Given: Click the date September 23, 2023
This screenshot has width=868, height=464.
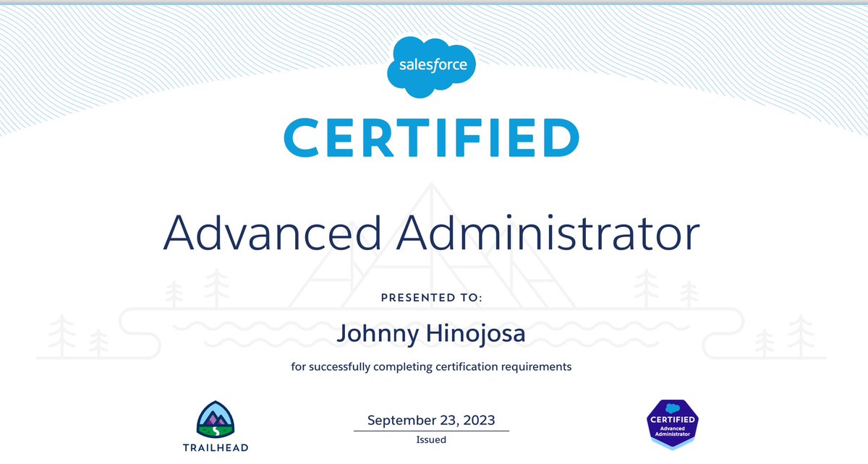Looking at the screenshot, I should 431,420.
